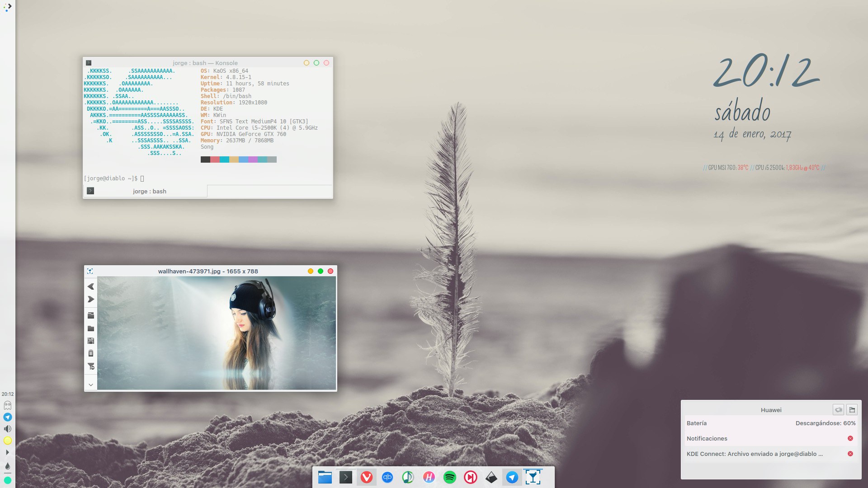Click the wallhaven-473971.jpg title text
This screenshot has height=488, width=868.
(x=208, y=271)
